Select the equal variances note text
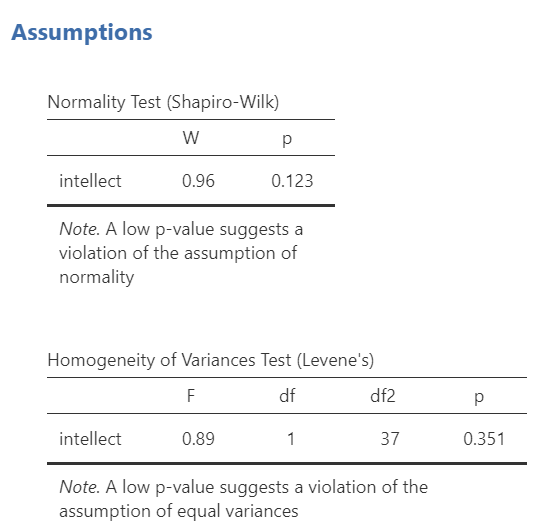 click(244, 499)
